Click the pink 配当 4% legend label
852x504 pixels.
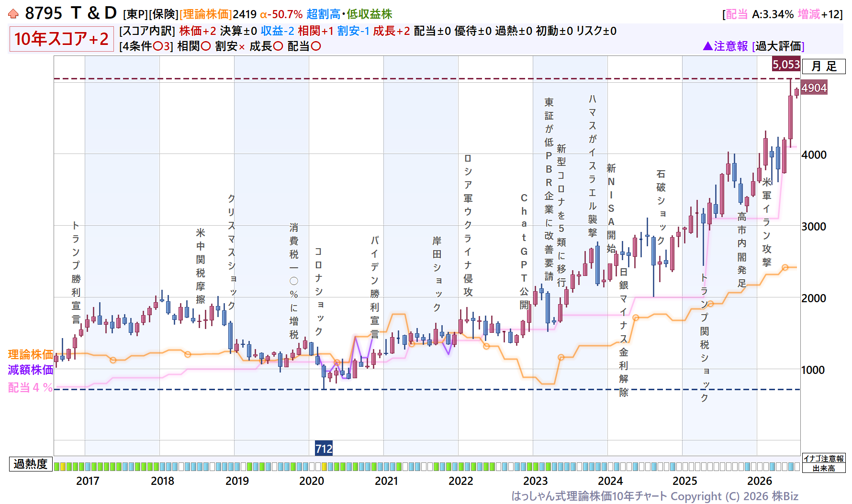(x=31, y=387)
